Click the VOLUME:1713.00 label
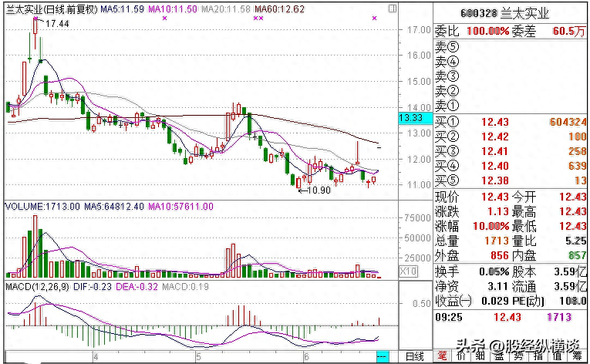Screen dimensions: 590x364 42,206
